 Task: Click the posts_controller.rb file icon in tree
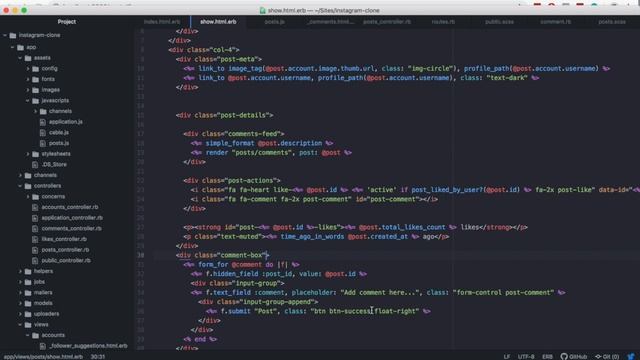point(35,250)
